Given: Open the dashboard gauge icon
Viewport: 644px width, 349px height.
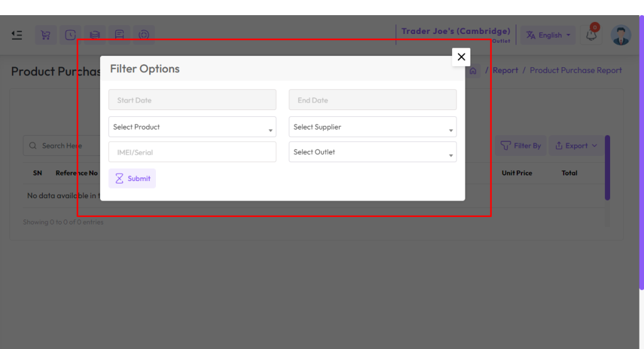Looking at the screenshot, I should 144,35.
